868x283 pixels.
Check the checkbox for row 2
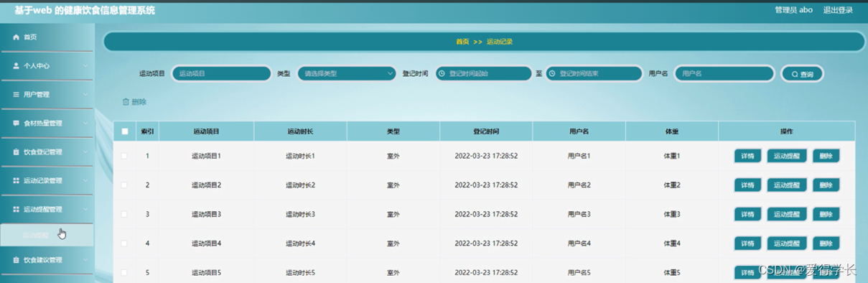(124, 185)
